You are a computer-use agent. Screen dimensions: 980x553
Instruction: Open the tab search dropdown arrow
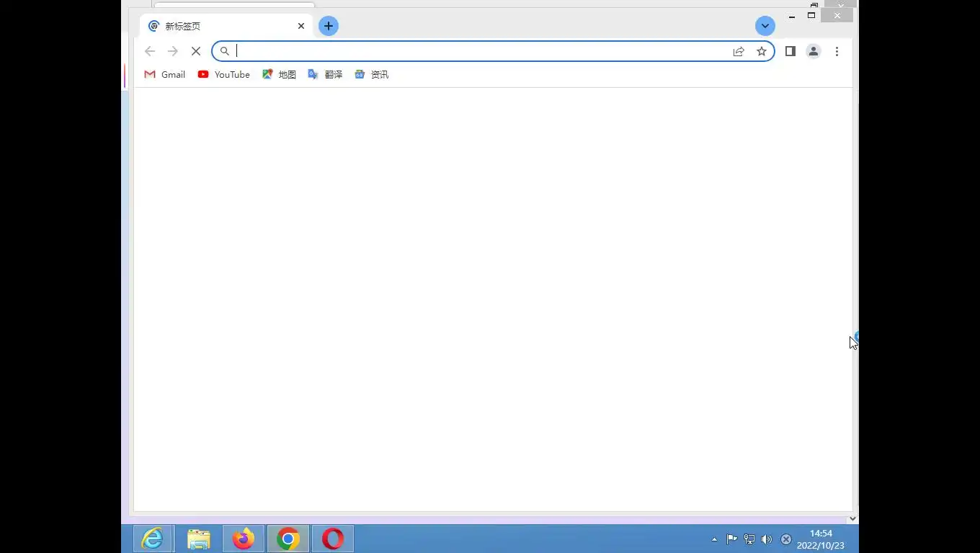(x=765, y=26)
